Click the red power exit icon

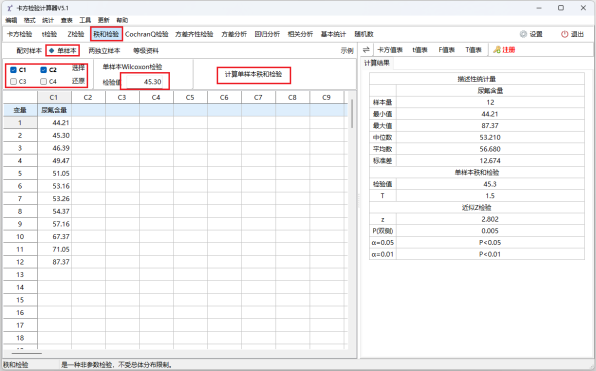(x=564, y=34)
